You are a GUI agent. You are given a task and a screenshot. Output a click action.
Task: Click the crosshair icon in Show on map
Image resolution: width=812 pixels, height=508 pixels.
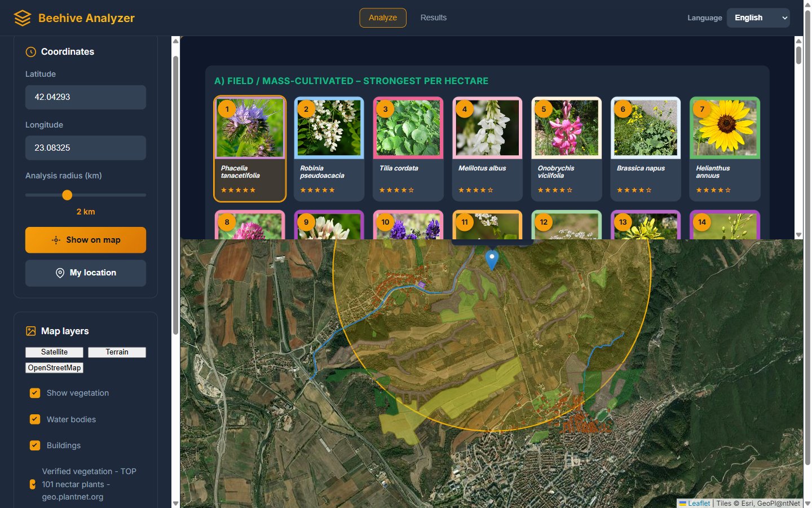click(x=56, y=240)
